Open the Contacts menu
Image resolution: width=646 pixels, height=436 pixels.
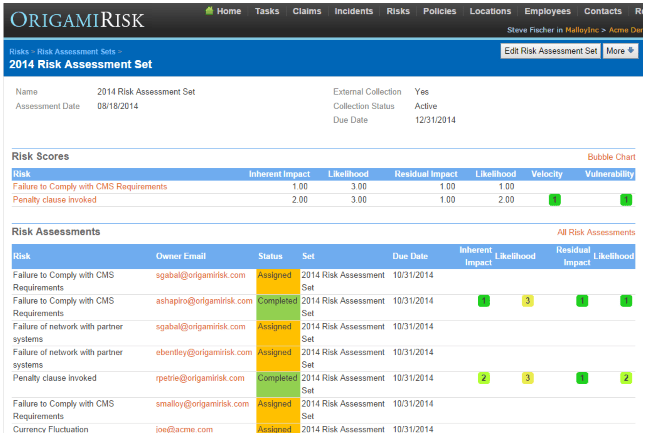[603, 11]
